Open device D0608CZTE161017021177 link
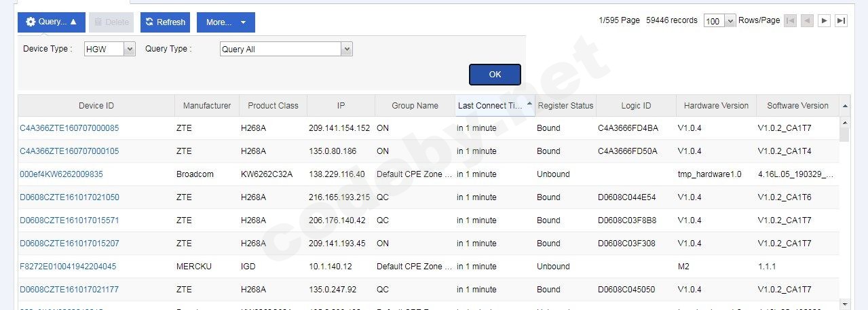The image size is (868, 310). 69,290
